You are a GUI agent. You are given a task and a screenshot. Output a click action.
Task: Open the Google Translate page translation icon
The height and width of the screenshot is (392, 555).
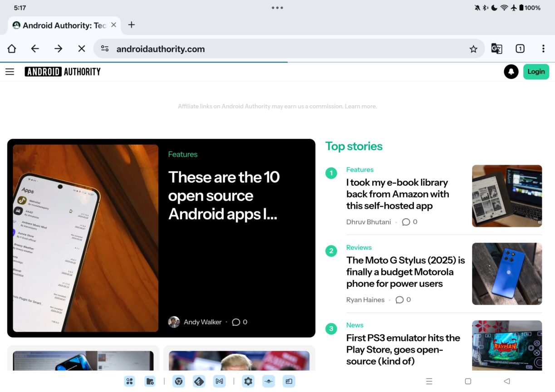click(497, 49)
